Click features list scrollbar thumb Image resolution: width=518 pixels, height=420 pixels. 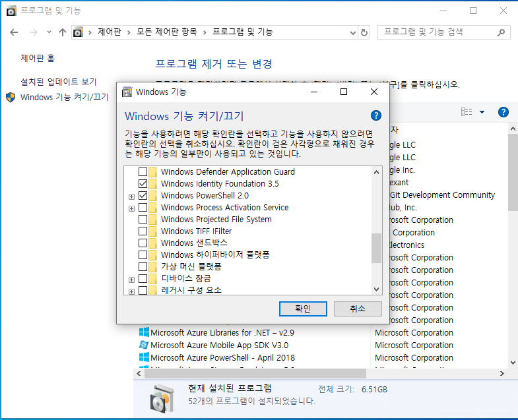tap(376, 249)
